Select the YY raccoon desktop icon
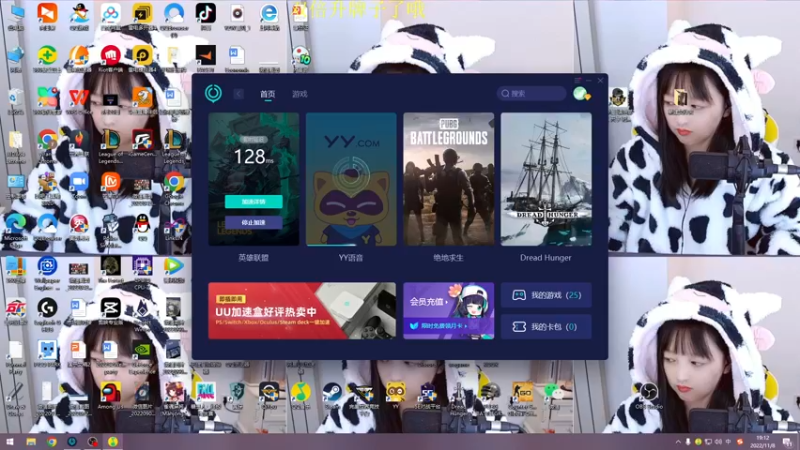The image size is (800, 450). 395,392
